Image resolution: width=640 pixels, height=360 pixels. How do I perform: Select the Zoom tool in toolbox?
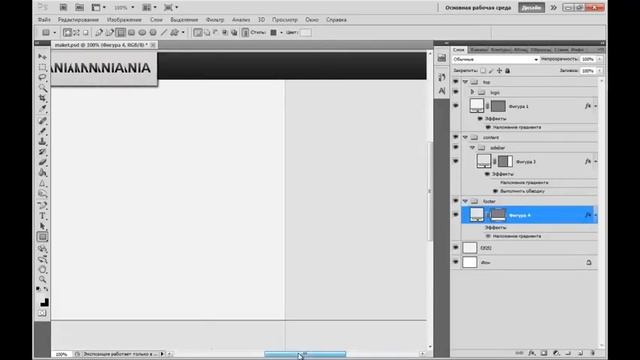click(x=42, y=280)
